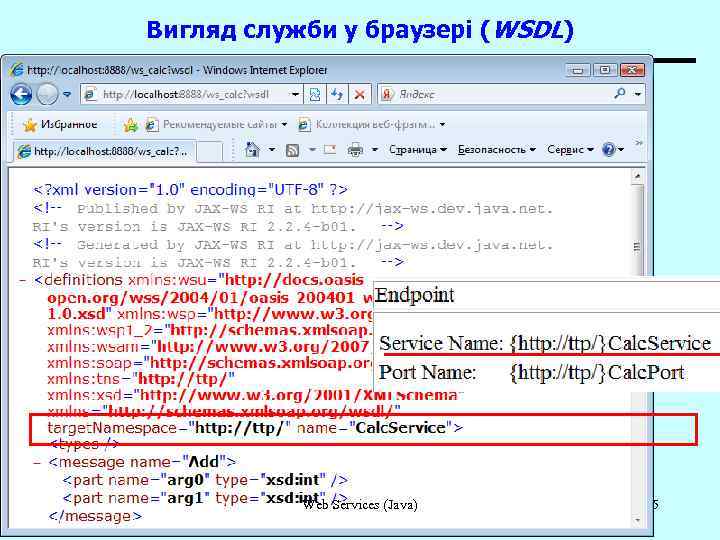Expand the feeds dropdown arrow
The width and height of the screenshot is (720, 540).
coord(312,150)
